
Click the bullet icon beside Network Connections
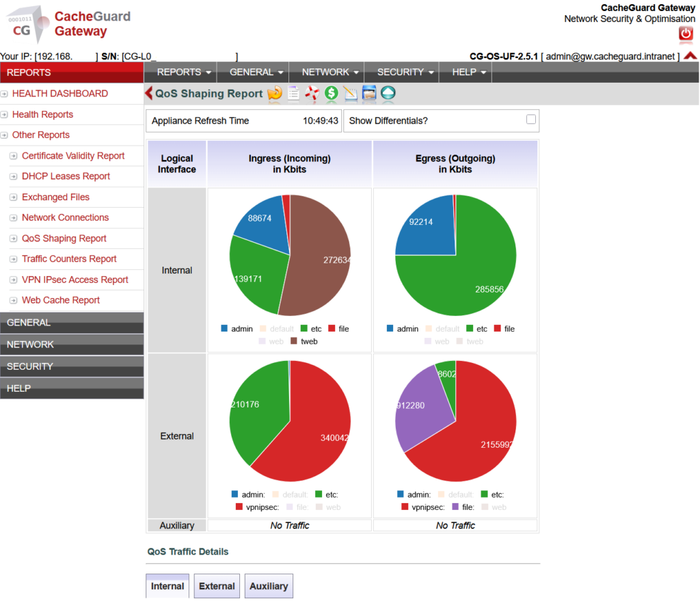pos(14,218)
